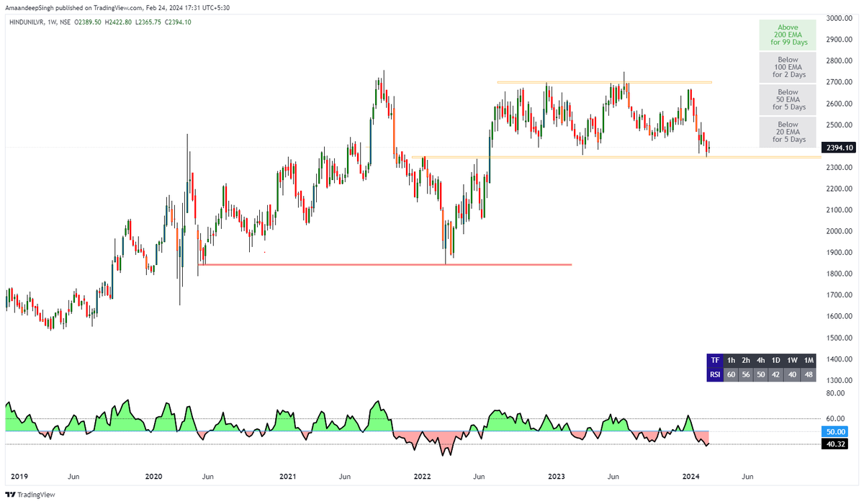The height and width of the screenshot is (504, 864).
Task: Select the orange resistance line near 2700
Action: pyautogui.click(x=605, y=82)
